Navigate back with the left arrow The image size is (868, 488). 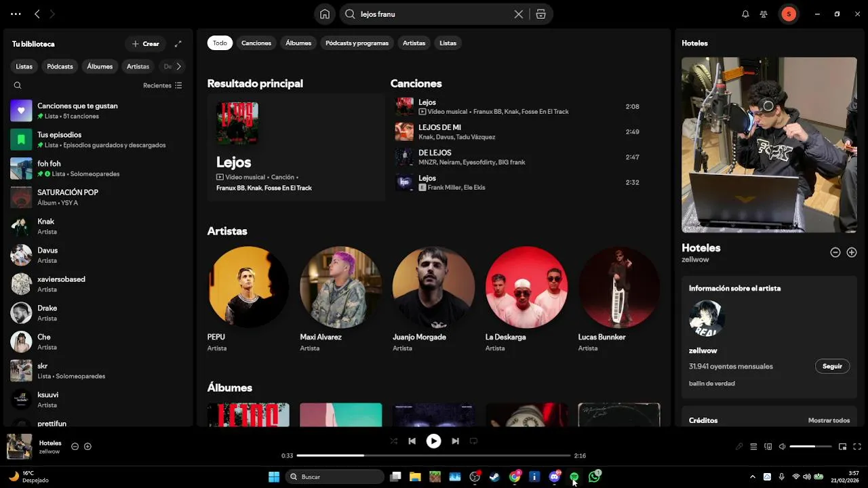37,14
